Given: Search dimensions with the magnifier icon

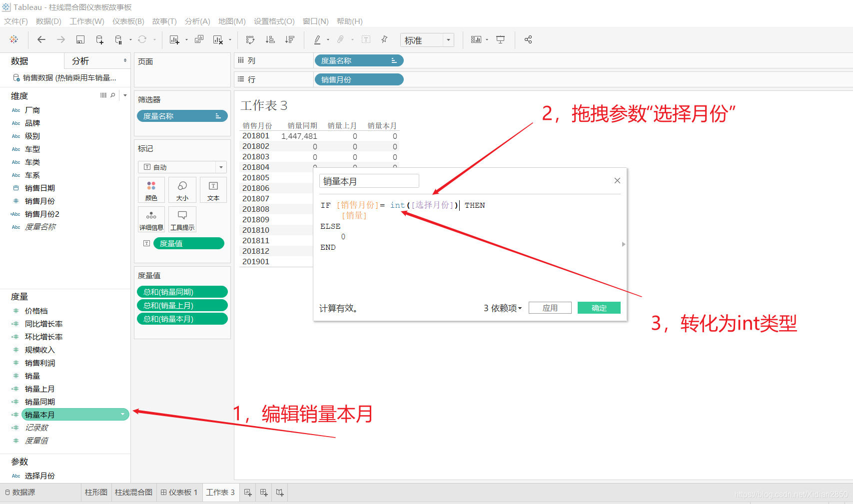Looking at the screenshot, I should 113,95.
